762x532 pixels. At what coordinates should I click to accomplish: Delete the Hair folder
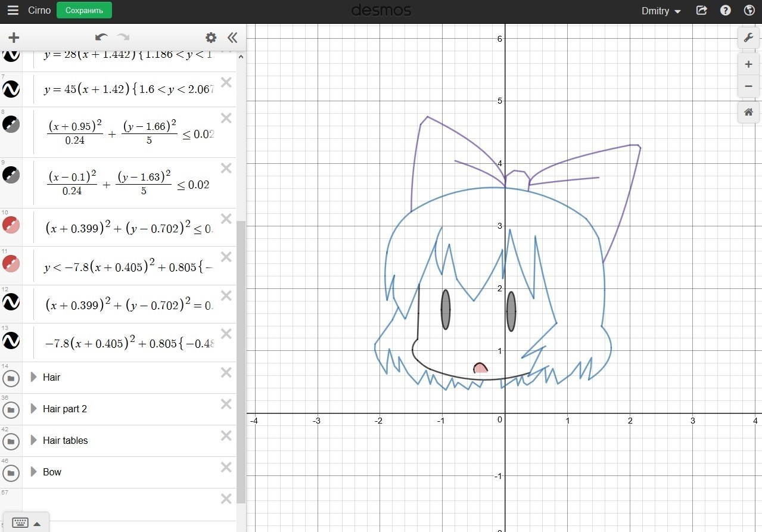(x=226, y=373)
